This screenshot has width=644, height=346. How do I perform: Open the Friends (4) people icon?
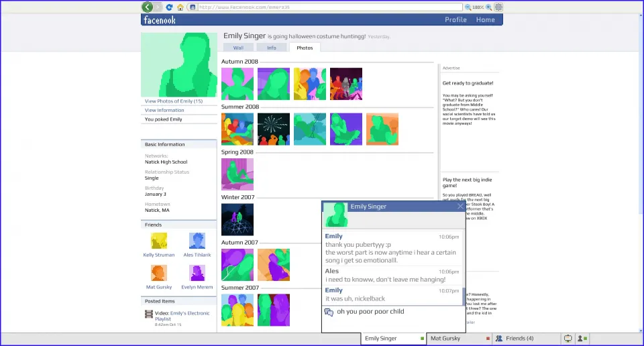[499, 338]
